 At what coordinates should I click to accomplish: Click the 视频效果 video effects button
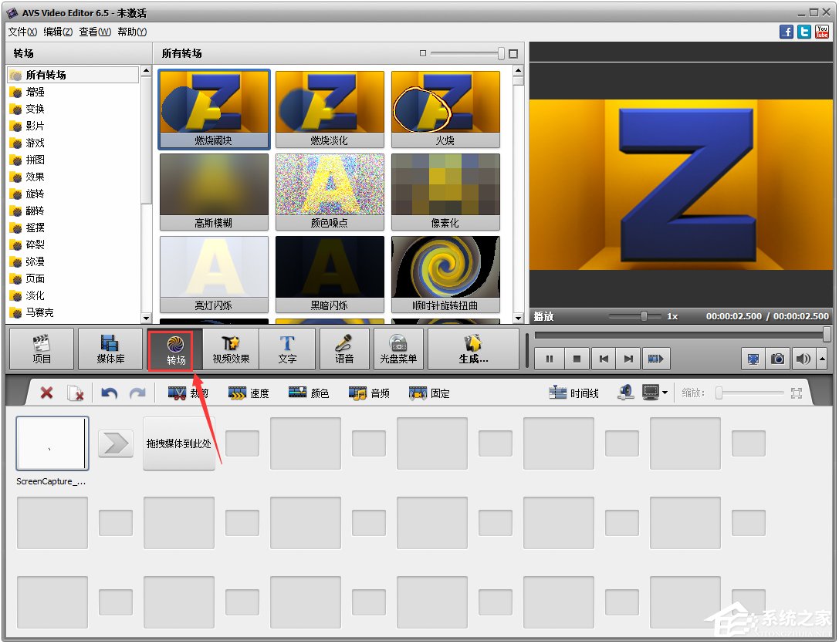231,349
